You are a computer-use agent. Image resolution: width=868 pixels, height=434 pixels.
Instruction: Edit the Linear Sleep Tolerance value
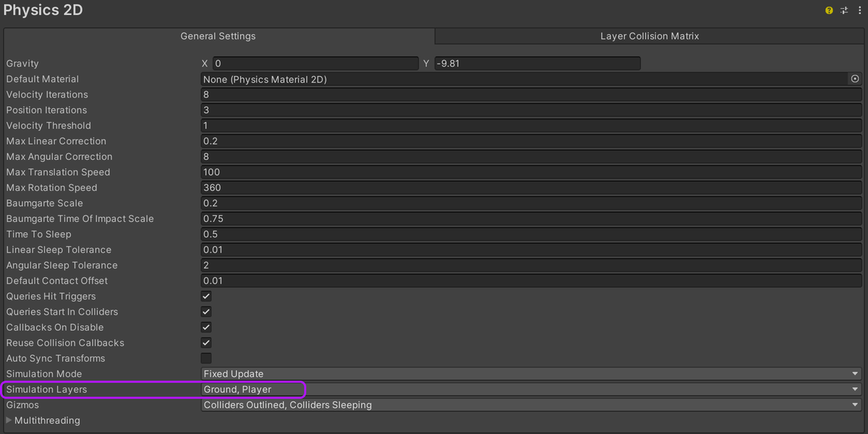[x=531, y=250]
